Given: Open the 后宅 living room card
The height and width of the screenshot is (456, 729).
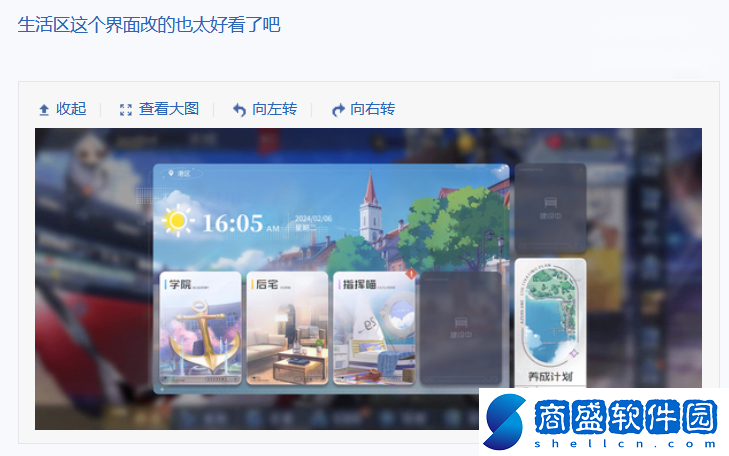Looking at the screenshot, I should [287, 328].
